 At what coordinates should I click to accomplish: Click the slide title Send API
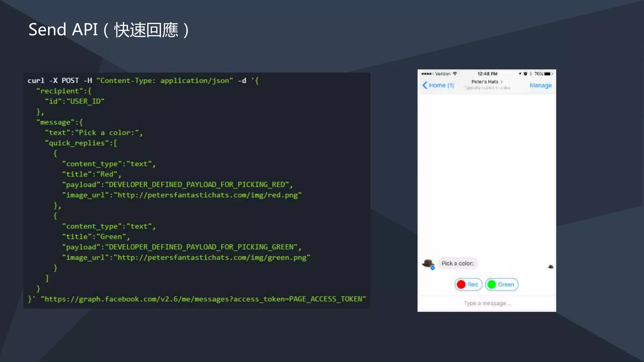[x=109, y=30]
